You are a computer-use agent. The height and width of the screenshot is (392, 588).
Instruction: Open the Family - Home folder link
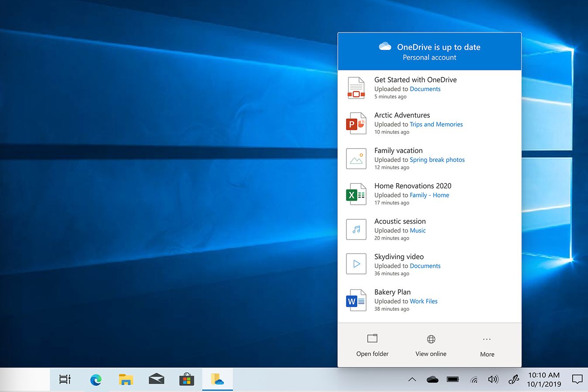429,195
